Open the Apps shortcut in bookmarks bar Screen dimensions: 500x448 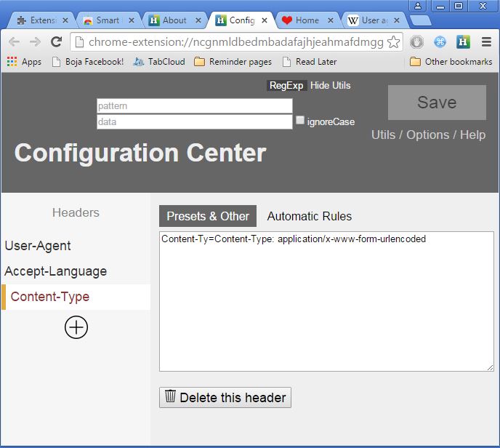tap(24, 62)
